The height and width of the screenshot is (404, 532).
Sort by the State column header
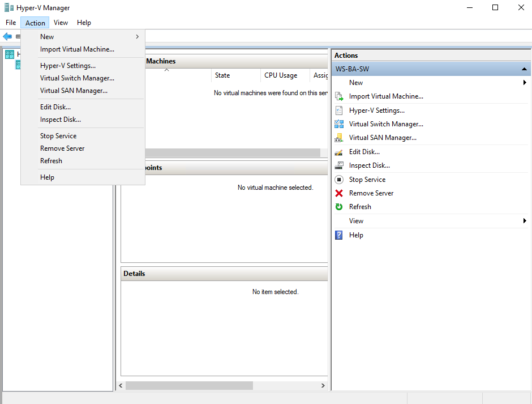236,75
